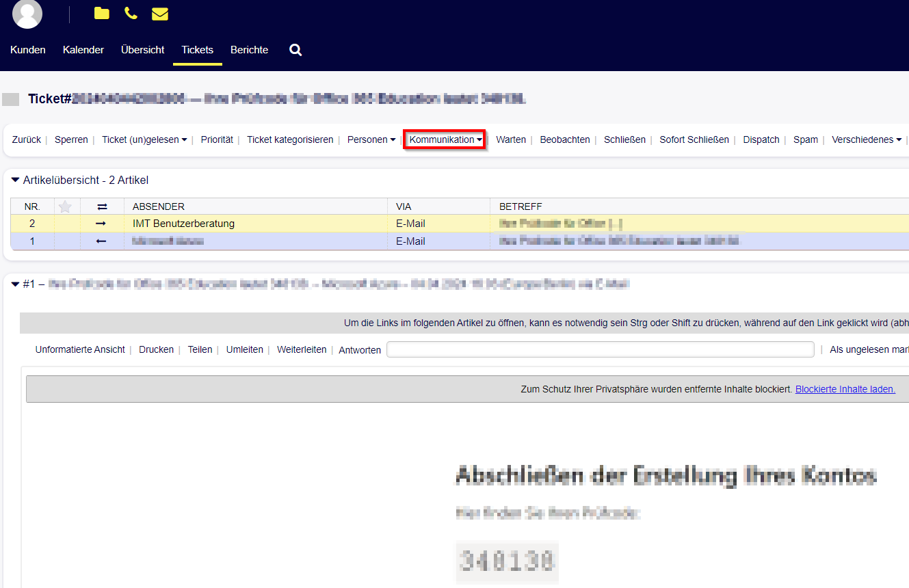Select article number 1 row
This screenshot has height=588, width=909.
tap(460, 241)
